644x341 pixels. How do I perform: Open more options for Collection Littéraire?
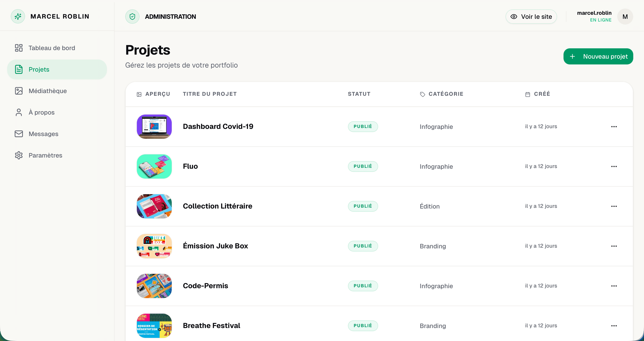point(614,206)
